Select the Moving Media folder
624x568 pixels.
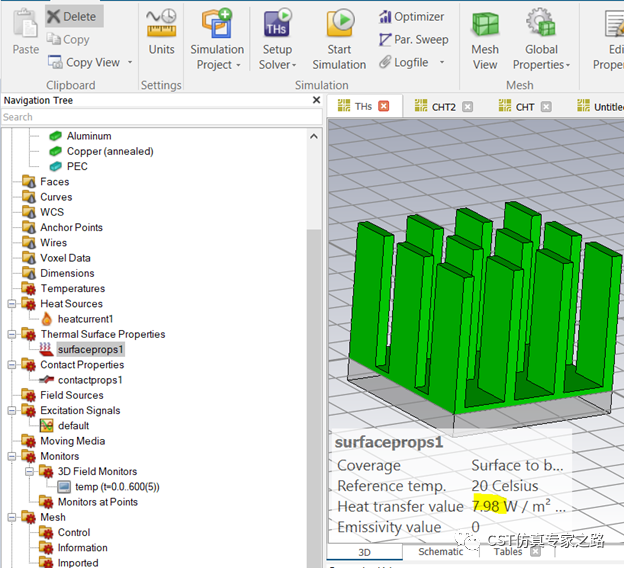(x=64, y=441)
